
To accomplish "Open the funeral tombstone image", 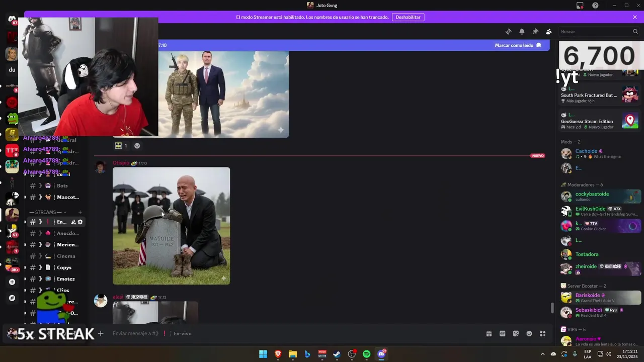I will point(171,226).
